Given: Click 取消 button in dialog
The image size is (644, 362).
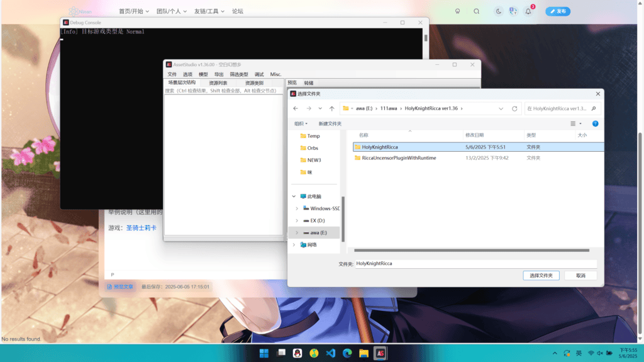Looking at the screenshot, I should [580, 276].
